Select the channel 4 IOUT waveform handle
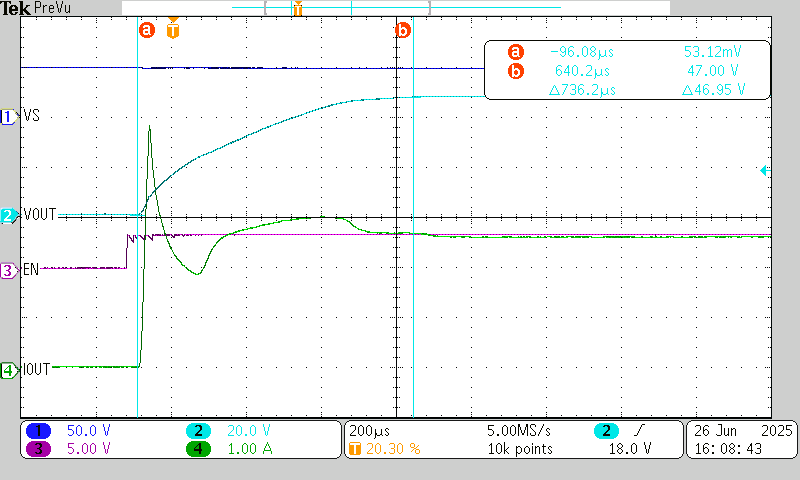The width and height of the screenshot is (800, 480). pos(8,370)
